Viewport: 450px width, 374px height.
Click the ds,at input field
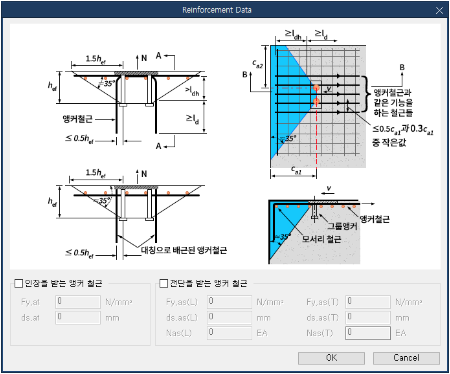pos(78,317)
